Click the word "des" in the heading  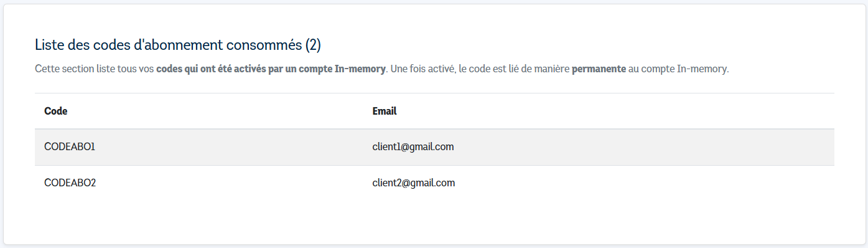pyautogui.click(x=77, y=45)
